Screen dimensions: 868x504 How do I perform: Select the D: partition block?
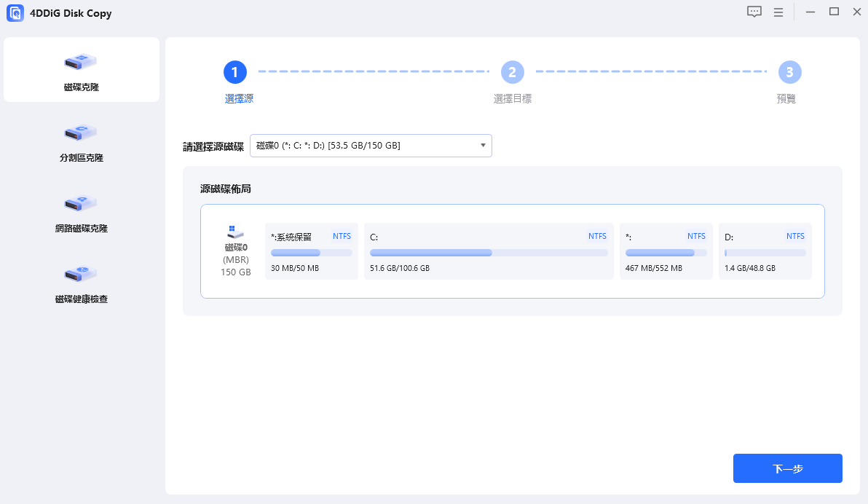(x=765, y=251)
